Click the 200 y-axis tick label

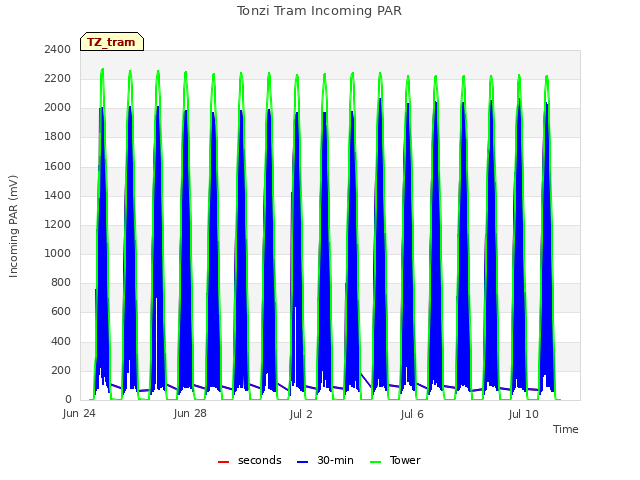pos(61,371)
